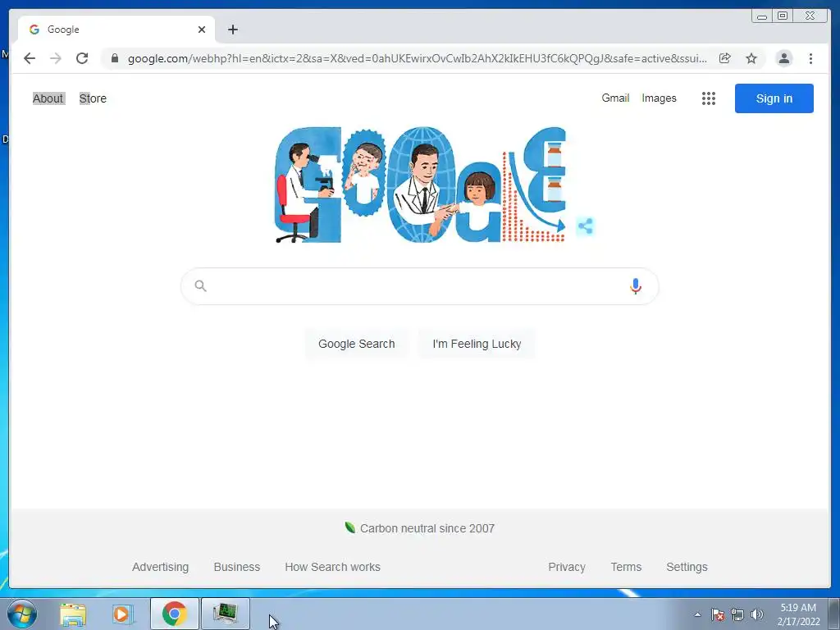Click the browser forward arrow

coord(56,58)
